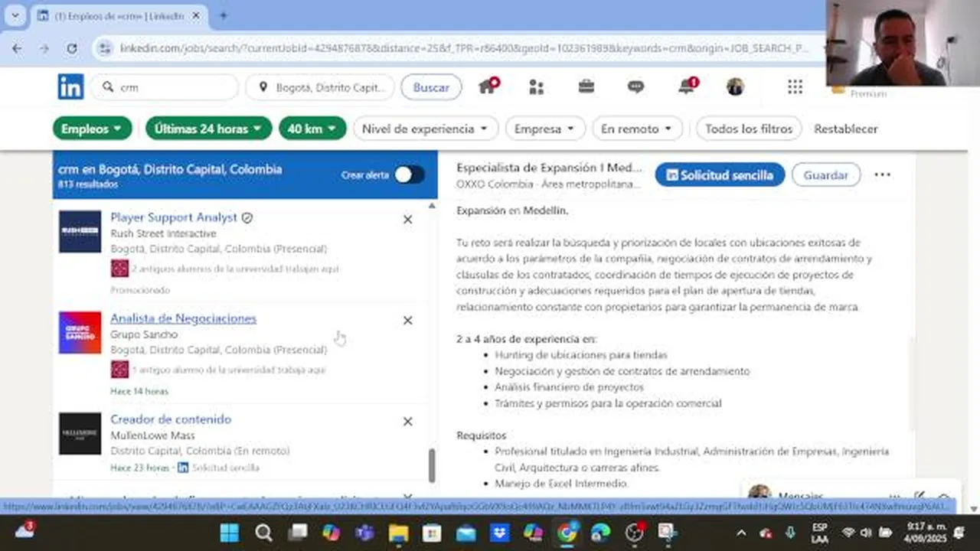
Task: Click Restablecer to reset filters
Action: coord(846,129)
